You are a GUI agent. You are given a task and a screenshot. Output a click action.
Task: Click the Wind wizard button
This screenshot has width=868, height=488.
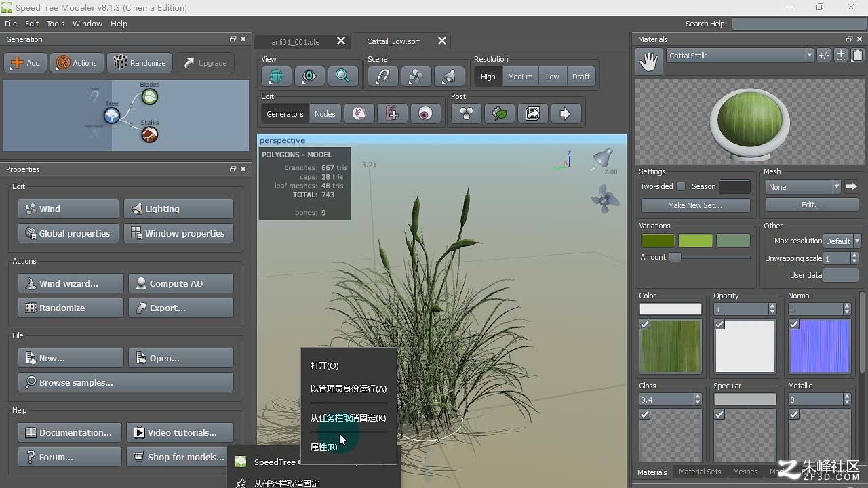click(x=71, y=283)
